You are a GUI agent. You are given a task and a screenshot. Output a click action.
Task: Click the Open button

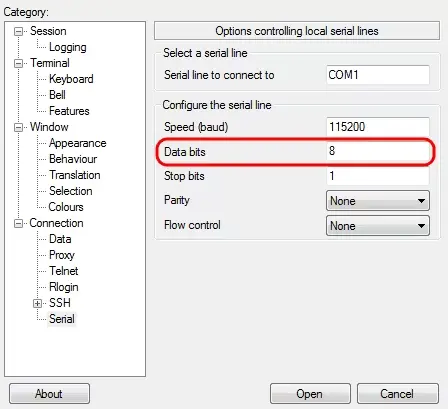click(310, 394)
